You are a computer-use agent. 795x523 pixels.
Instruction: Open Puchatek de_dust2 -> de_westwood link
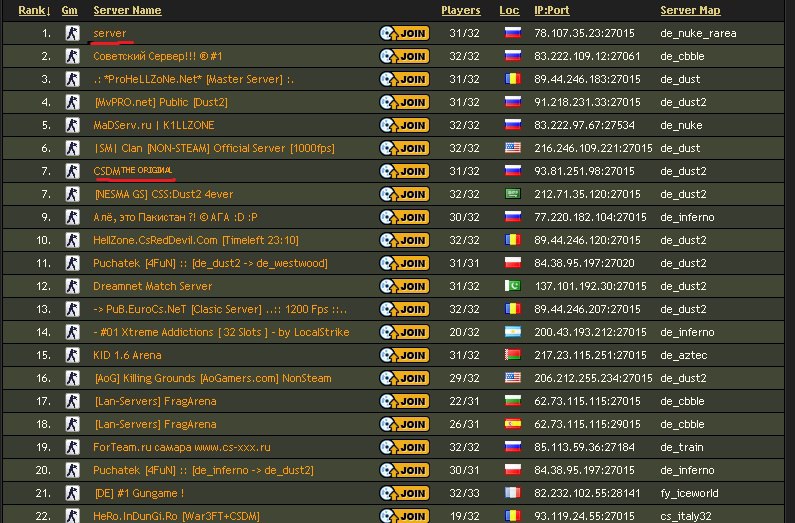(210, 264)
